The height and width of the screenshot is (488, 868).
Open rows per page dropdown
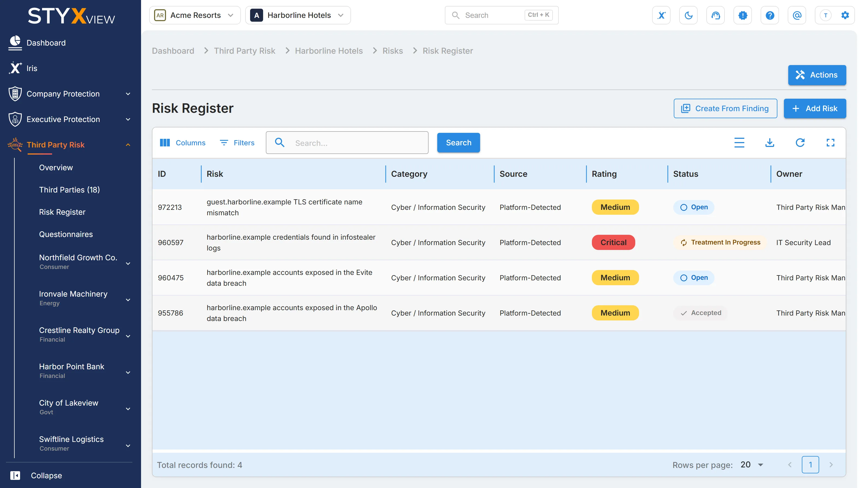click(752, 465)
